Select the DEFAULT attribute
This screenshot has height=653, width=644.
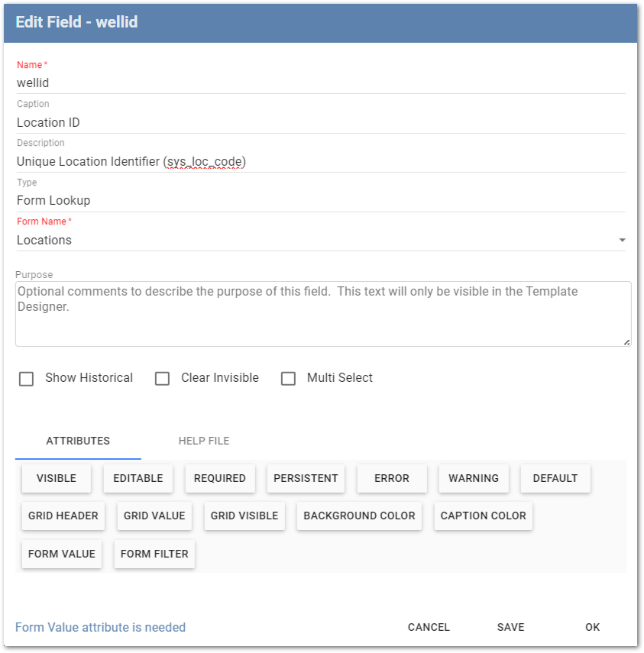click(x=555, y=478)
